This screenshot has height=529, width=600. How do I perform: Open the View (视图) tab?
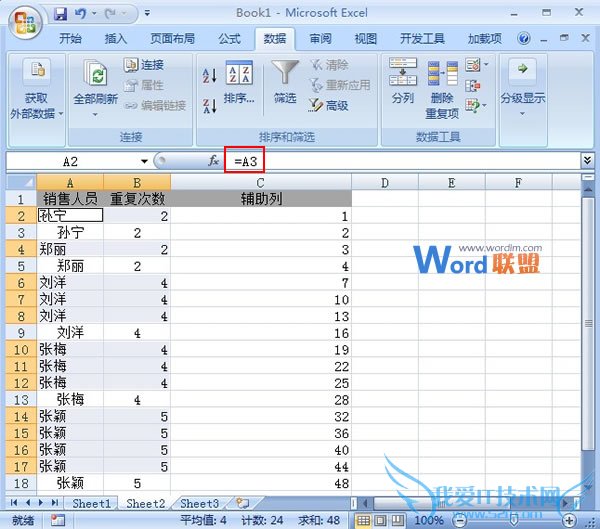pyautogui.click(x=365, y=38)
